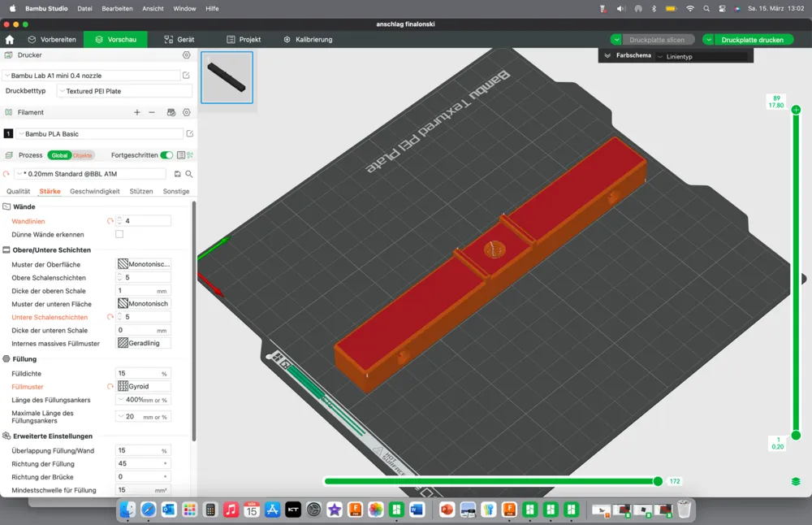
Task: Click the filament 1 black color swatch
Action: [8, 134]
